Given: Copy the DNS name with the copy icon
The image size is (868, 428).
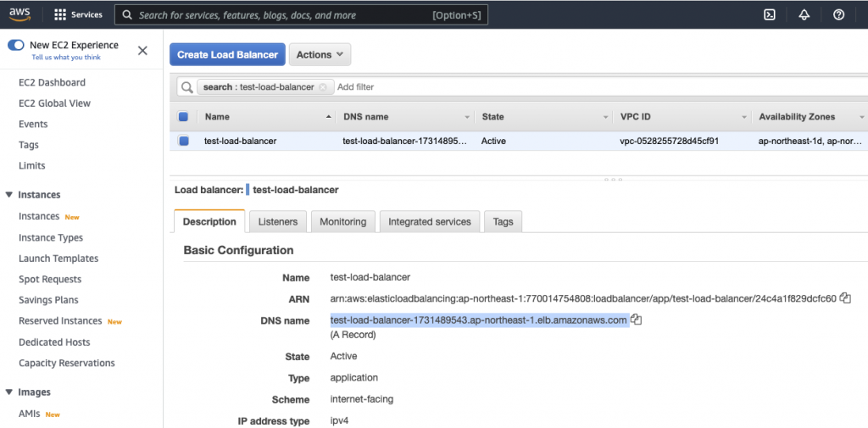Looking at the screenshot, I should click(636, 320).
